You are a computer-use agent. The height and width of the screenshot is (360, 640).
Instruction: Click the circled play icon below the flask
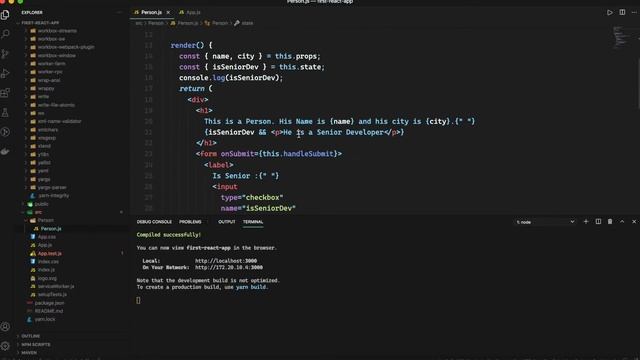point(5,132)
